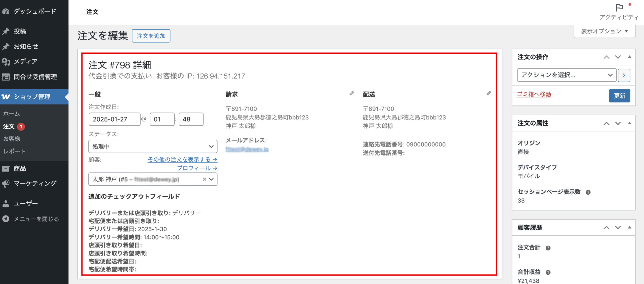Click the shipping section pencil edit icon
Screen dimensions: 644x284
coord(489,93)
